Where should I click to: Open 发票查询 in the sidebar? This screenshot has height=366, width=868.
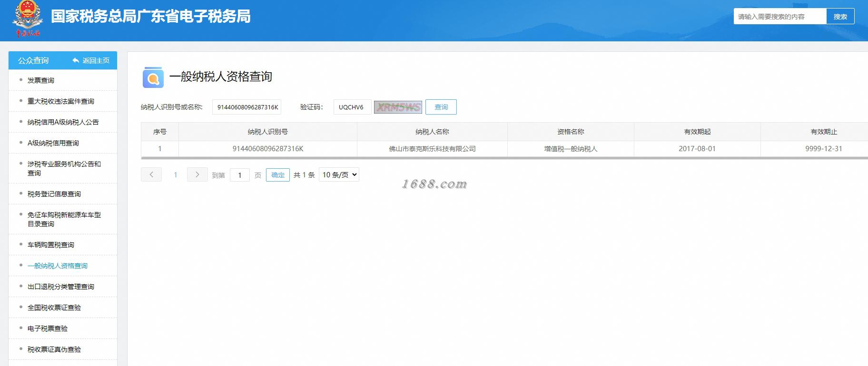pyautogui.click(x=41, y=80)
